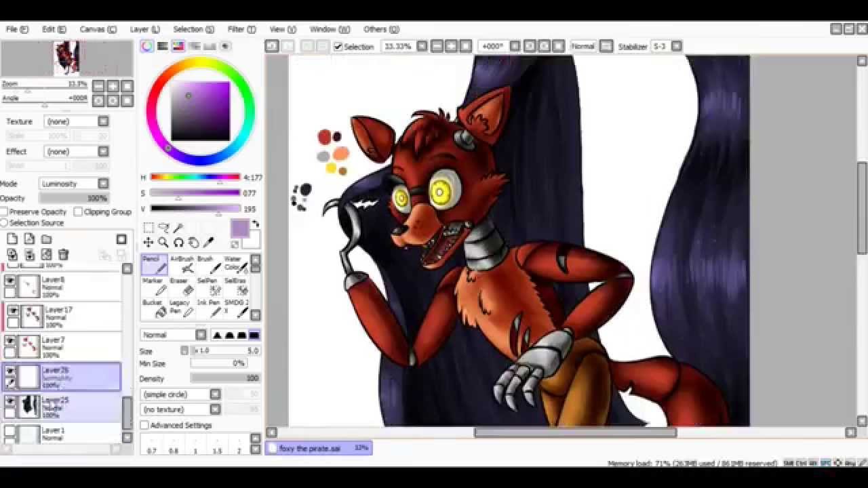868x488 pixels.
Task: Open the File menu
Action: [x=17, y=29]
